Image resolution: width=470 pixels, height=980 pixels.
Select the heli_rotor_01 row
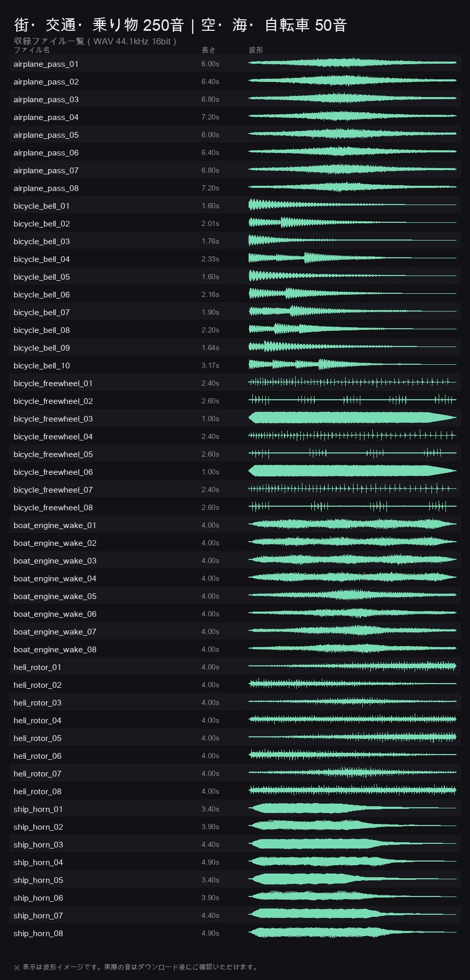click(235, 666)
